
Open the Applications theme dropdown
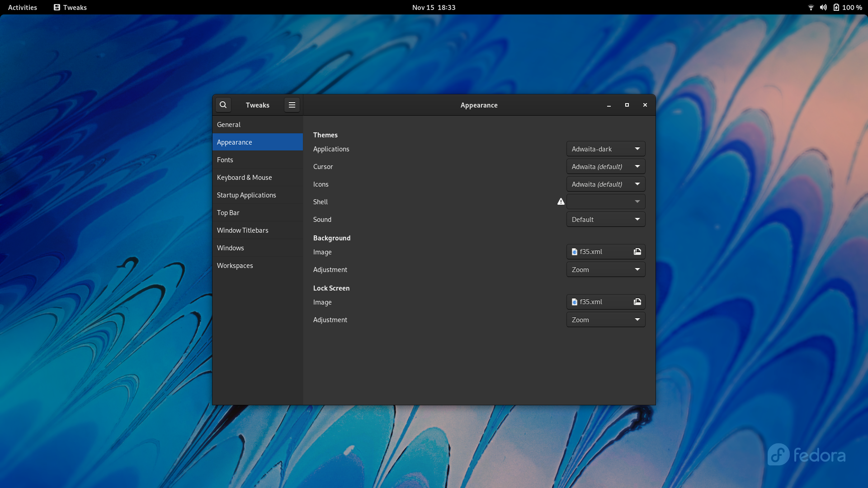coord(606,149)
